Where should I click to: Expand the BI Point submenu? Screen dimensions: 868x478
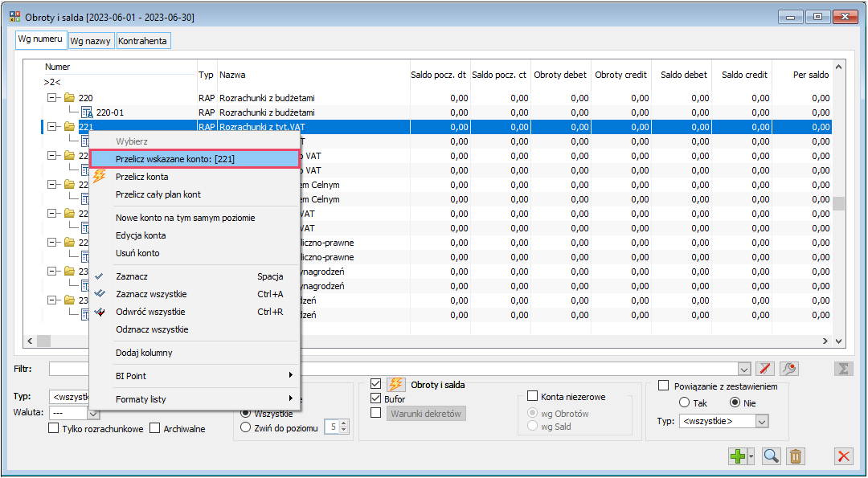pyautogui.click(x=194, y=376)
